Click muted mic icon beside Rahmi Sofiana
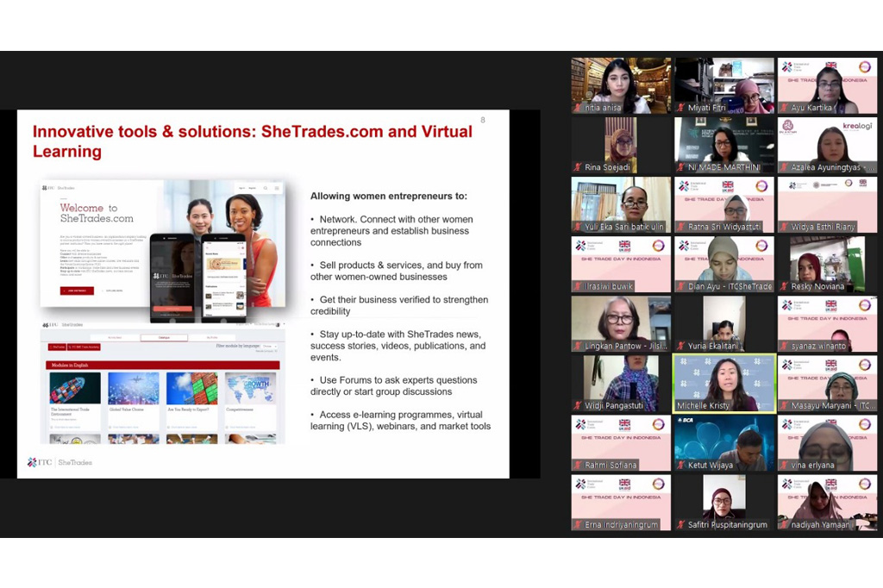Viewport: 883px width, 588px height. click(x=578, y=466)
